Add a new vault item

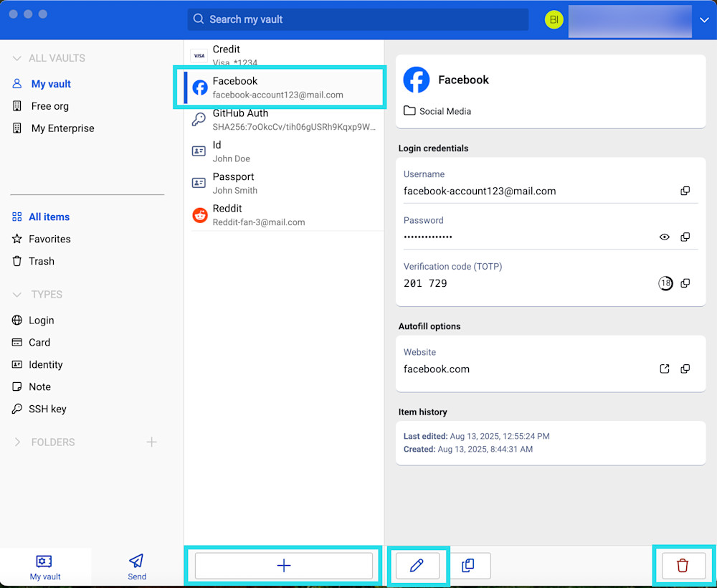point(284,566)
